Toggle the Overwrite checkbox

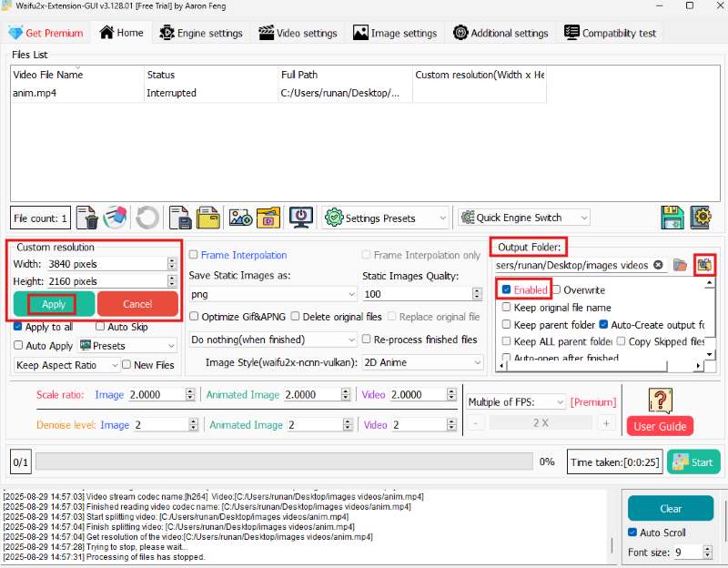[x=556, y=289]
